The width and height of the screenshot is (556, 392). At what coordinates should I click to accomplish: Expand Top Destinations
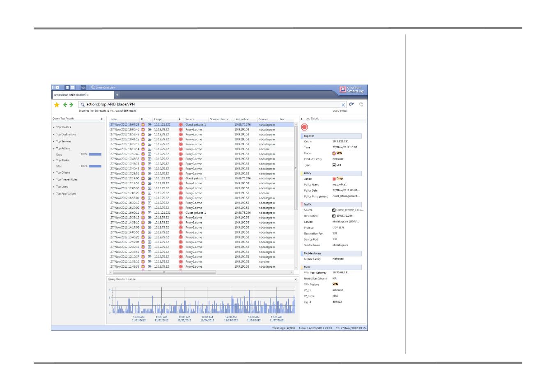[x=54, y=134]
